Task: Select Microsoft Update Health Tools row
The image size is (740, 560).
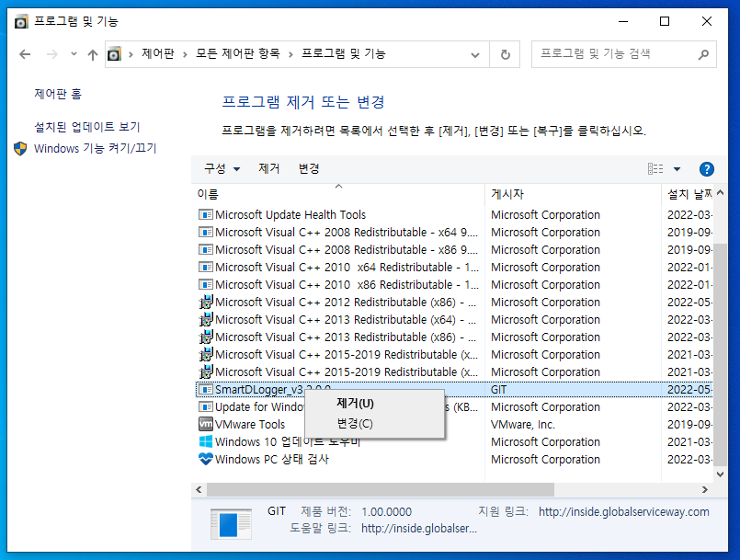Action: pyautogui.click(x=454, y=215)
